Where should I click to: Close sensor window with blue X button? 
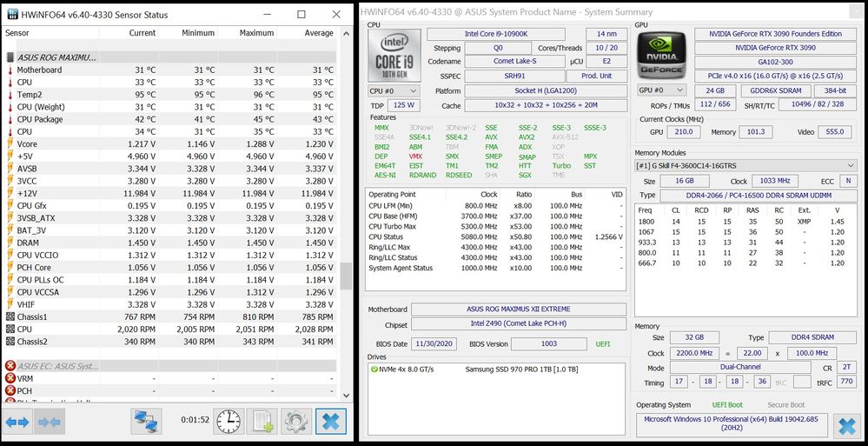click(x=331, y=423)
